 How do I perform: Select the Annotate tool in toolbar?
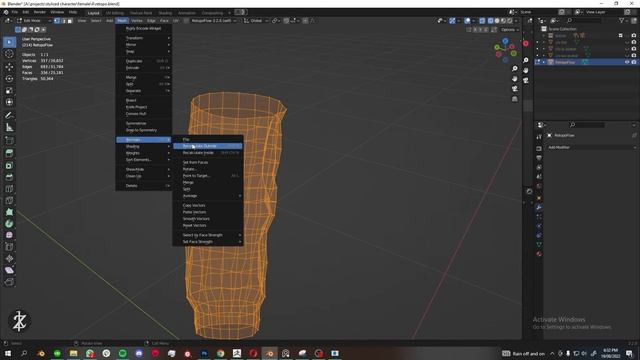pos(9,116)
